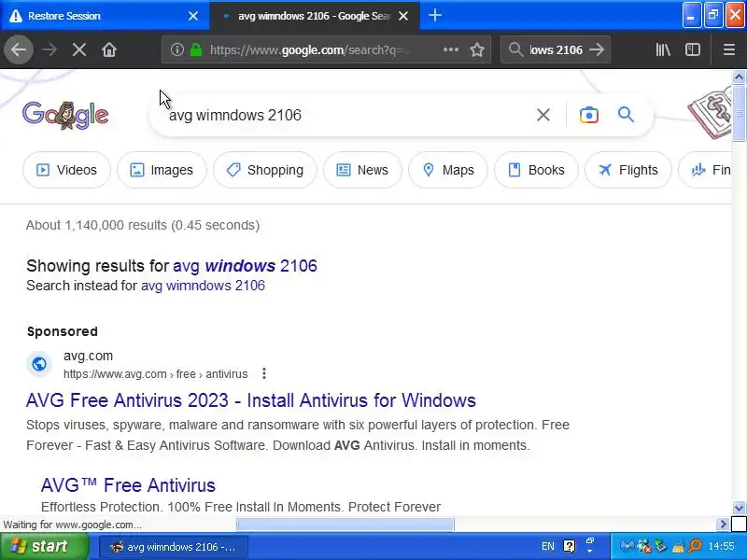Click the Firefox taskbar button

[174, 547]
